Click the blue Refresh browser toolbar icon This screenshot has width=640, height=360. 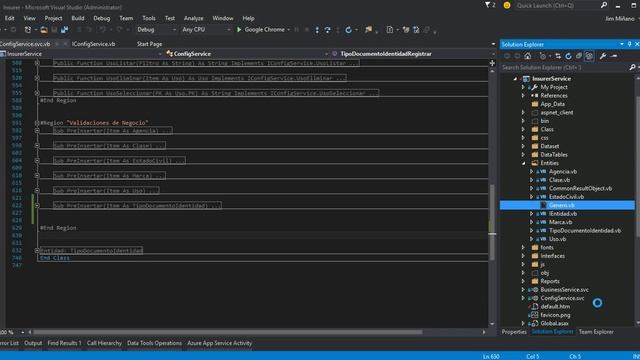pos(348,30)
